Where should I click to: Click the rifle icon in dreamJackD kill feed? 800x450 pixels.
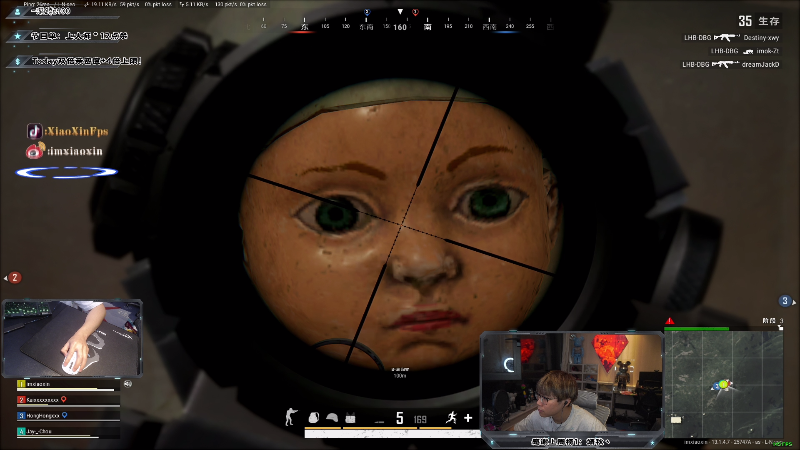(725, 64)
